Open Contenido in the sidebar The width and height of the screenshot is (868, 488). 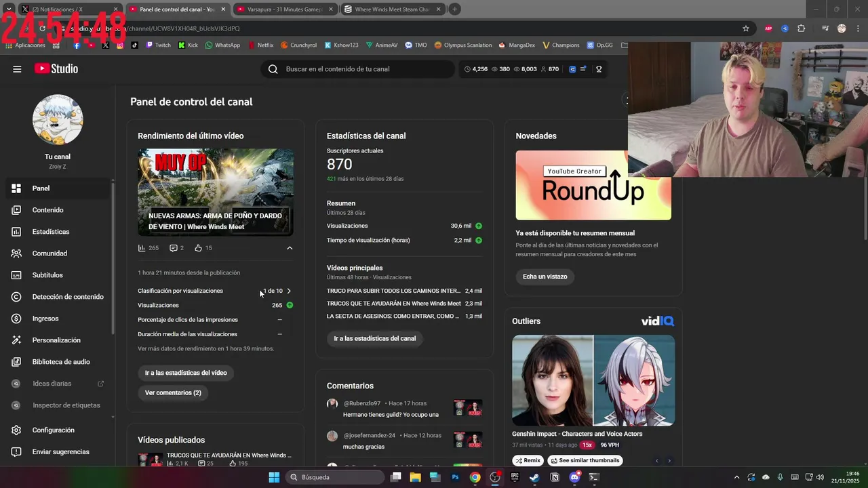[58, 210]
